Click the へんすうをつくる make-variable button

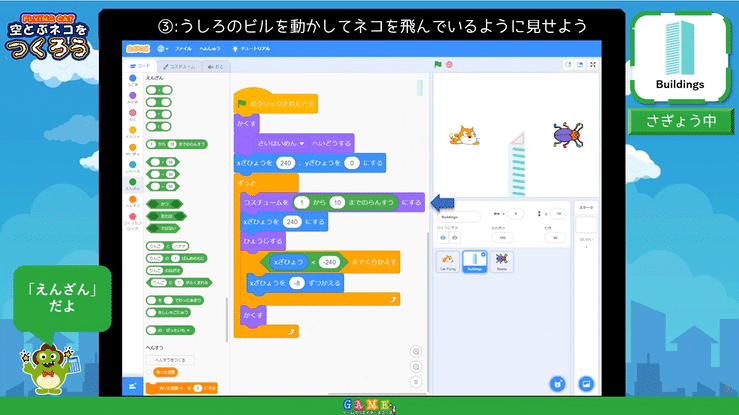[170, 360]
